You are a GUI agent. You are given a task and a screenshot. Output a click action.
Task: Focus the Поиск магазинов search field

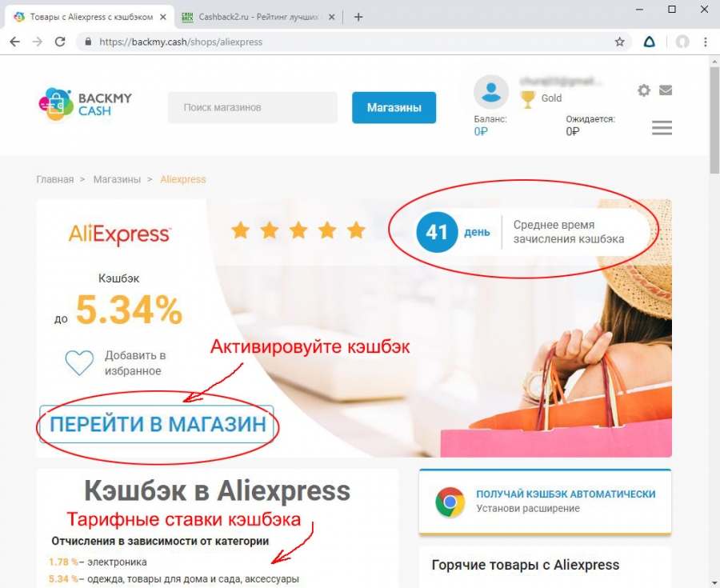click(x=253, y=107)
